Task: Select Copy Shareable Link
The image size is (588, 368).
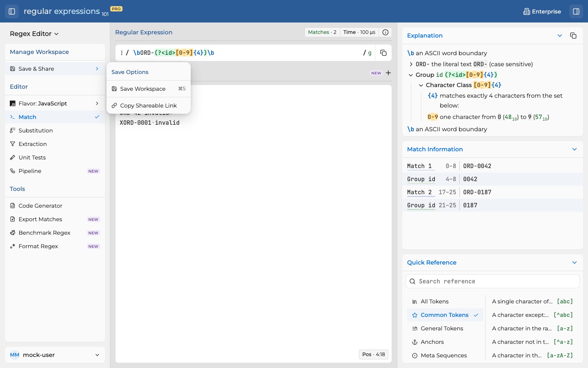Action: [149, 105]
